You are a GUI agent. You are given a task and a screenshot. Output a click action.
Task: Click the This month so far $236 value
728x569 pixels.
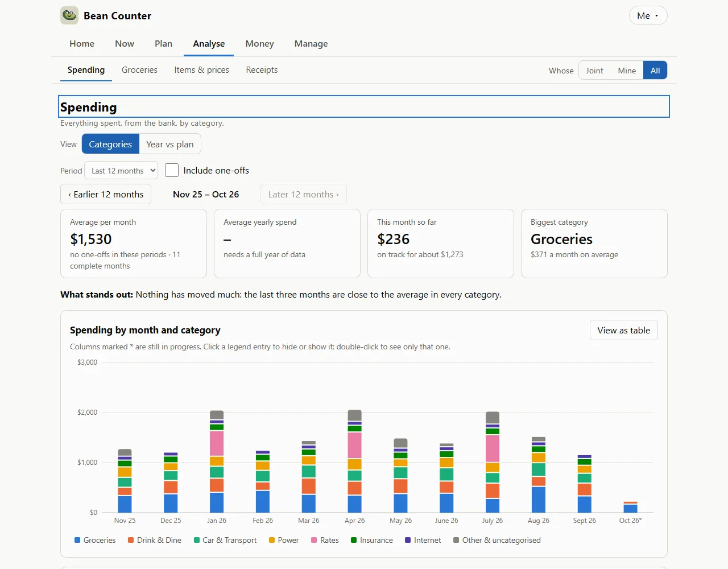(394, 239)
